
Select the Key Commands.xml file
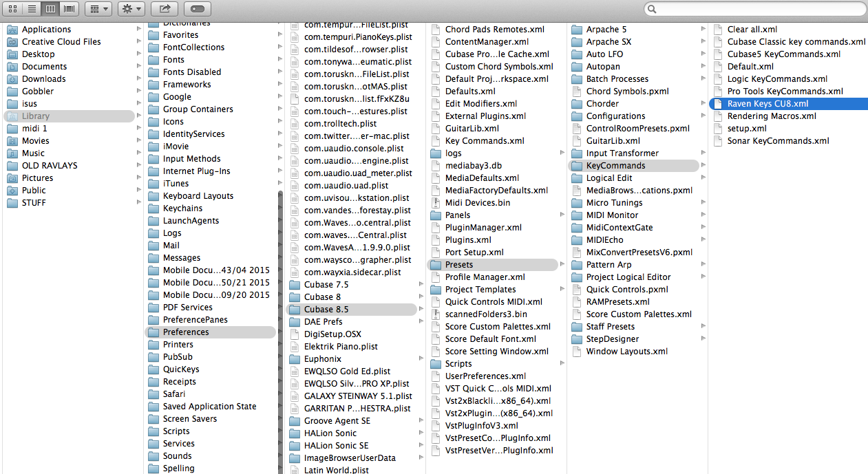pyautogui.click(x=485, y=141)
